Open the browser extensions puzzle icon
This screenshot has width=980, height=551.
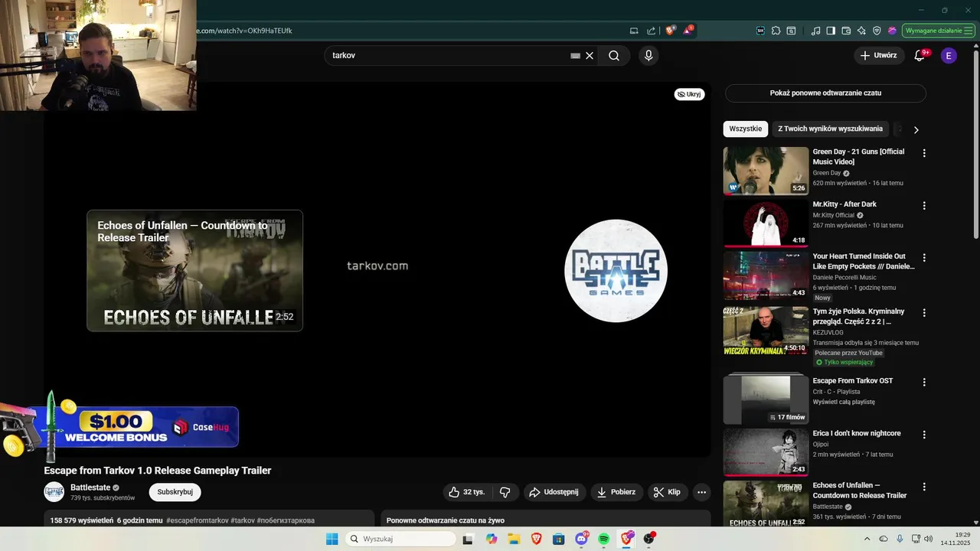tap(776, 31)
